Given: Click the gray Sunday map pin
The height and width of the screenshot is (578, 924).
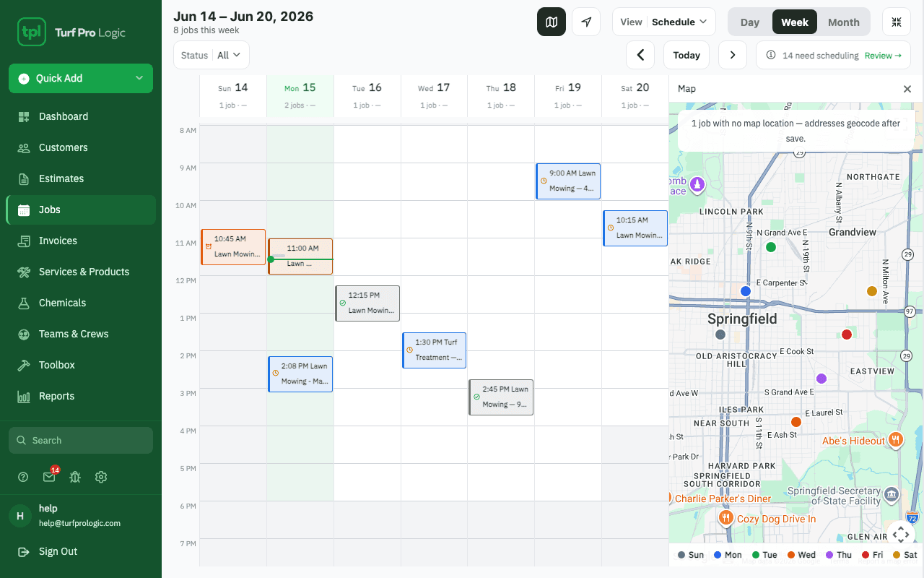Looking at the screenshot, I should click(x=720, y=335).
